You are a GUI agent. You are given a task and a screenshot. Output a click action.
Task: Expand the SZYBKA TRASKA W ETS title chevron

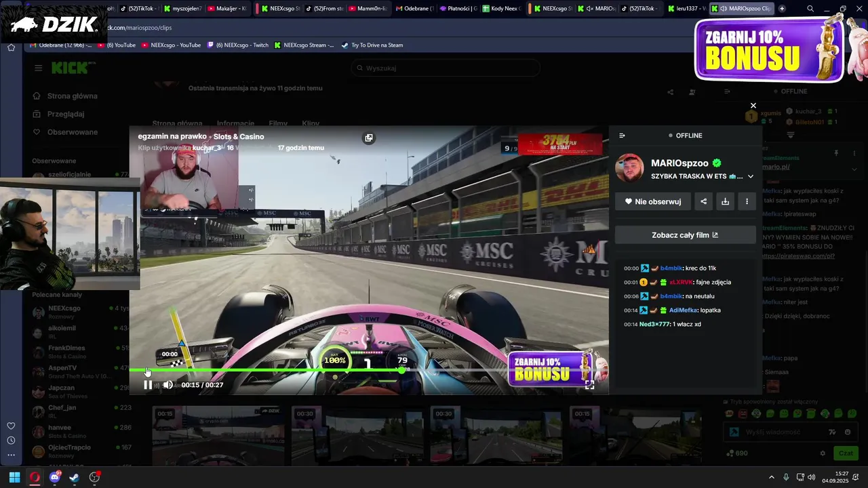(x=750, y=176)
